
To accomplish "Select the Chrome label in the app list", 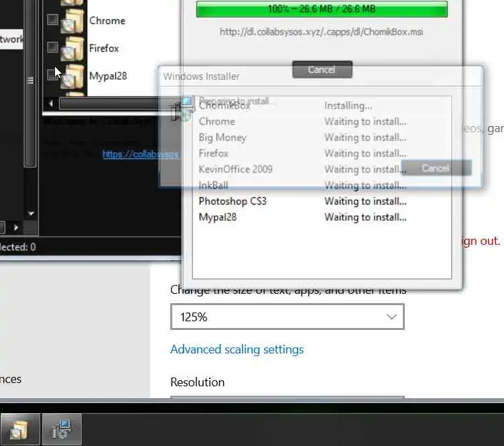I will (107, 21).
